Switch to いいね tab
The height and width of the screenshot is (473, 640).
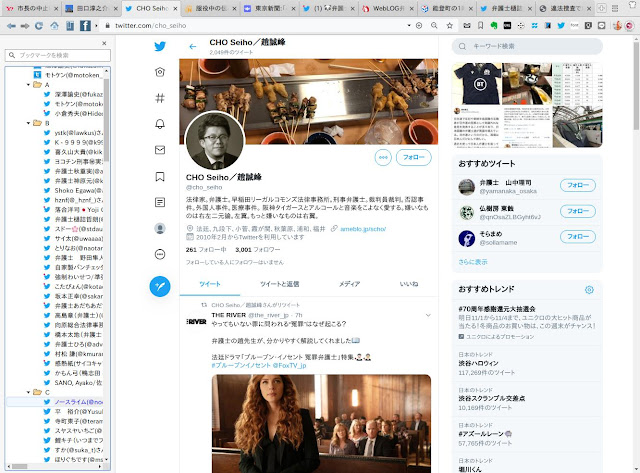point(409,284)
